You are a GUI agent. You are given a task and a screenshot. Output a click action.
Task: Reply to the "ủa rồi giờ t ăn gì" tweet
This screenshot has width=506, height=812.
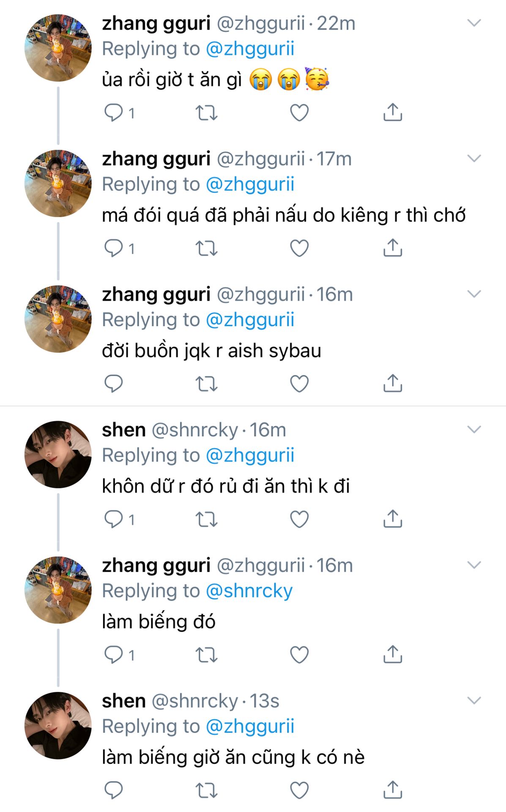point(113,112)
